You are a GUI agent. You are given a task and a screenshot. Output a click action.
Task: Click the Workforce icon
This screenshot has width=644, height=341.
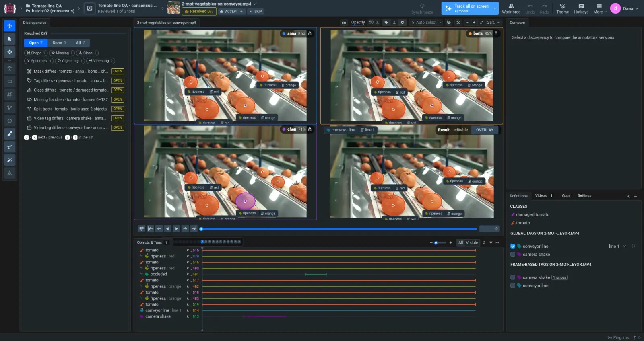click(511, 8)
